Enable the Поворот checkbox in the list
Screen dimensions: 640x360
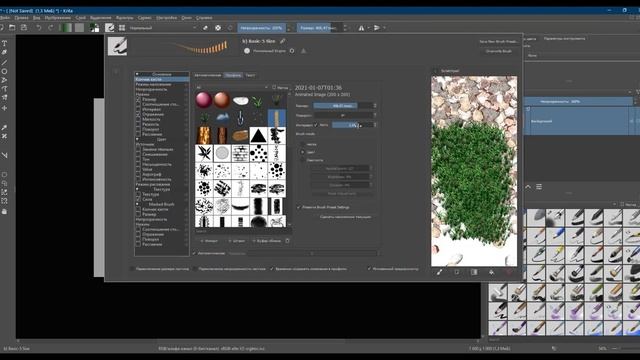(x=138, y=129)
